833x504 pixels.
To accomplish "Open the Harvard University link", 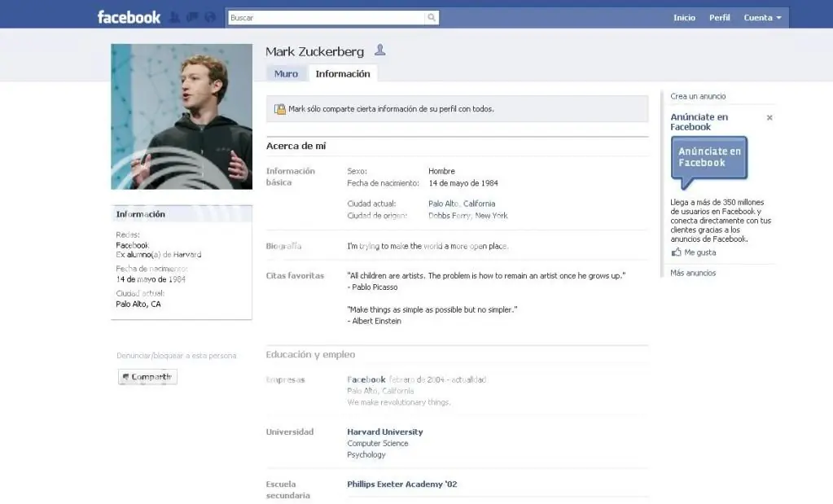I will (x=385, y=432).
